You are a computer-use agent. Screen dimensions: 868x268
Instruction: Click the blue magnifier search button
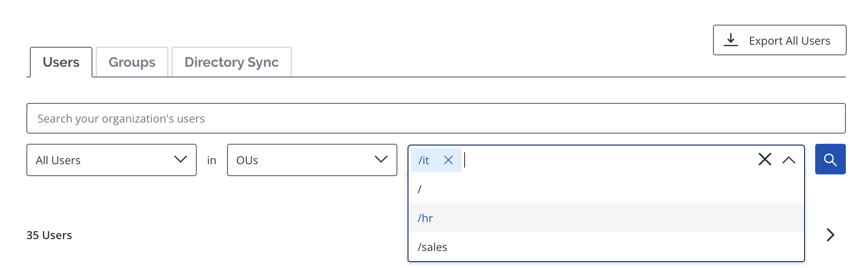[830, 160]
